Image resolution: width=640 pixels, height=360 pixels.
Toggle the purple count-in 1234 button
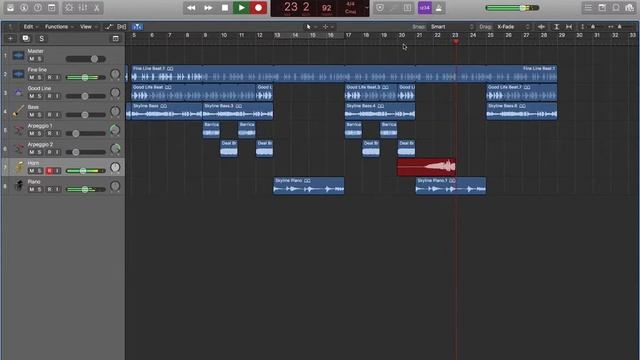coord(425,8)
